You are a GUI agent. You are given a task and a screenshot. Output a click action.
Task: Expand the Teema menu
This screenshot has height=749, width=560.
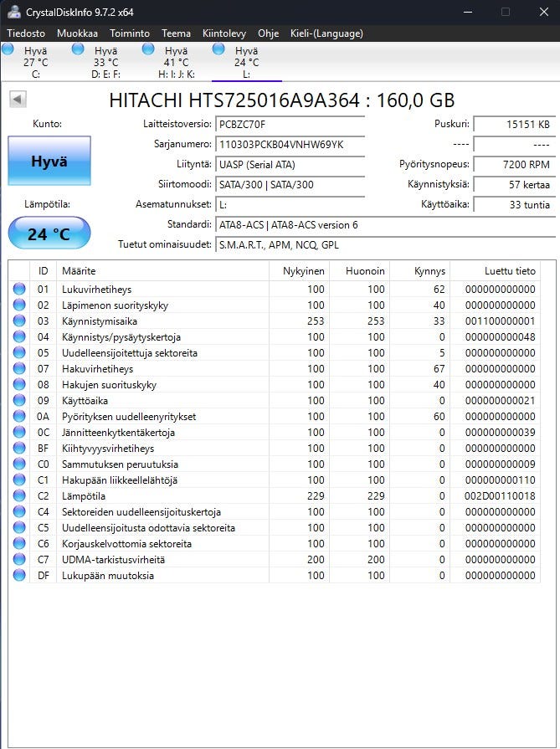pyautogui.click(x=176, y=33)
